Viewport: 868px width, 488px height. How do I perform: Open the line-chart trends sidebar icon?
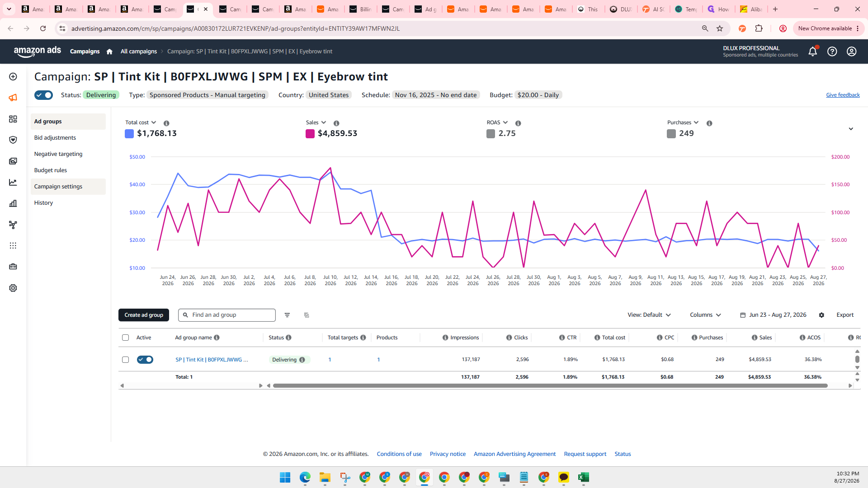coord(13,183)
